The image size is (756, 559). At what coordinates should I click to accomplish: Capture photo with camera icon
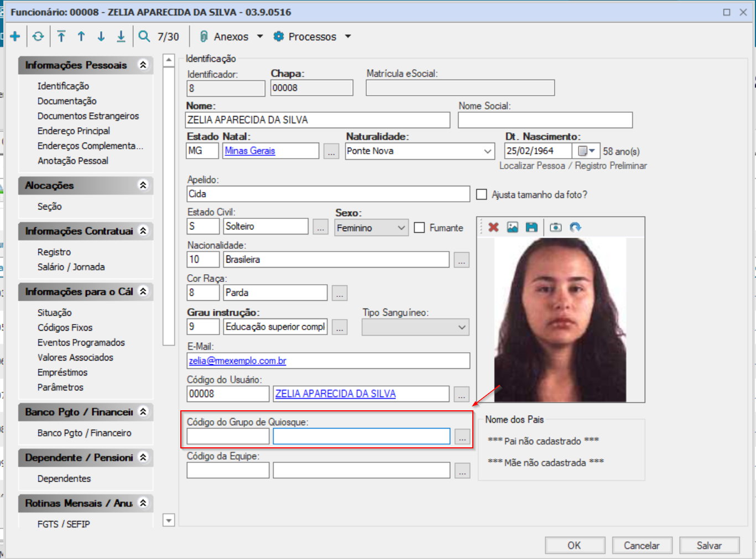click(556, 227)
